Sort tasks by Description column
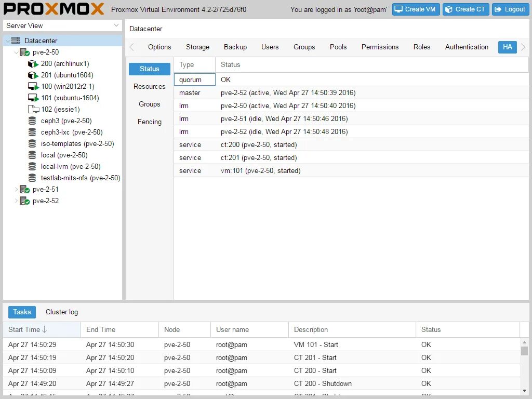The height and width of the screenshot is (399, 532). pyautogui.click(x=352, y=330)
